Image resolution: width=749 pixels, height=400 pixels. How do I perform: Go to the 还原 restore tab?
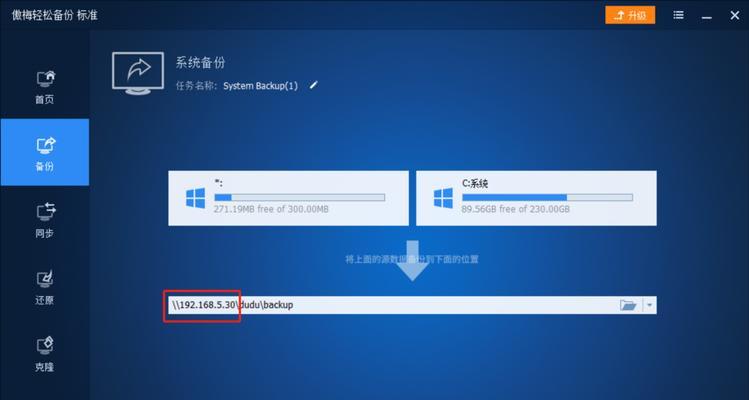(x=45, y=287)
